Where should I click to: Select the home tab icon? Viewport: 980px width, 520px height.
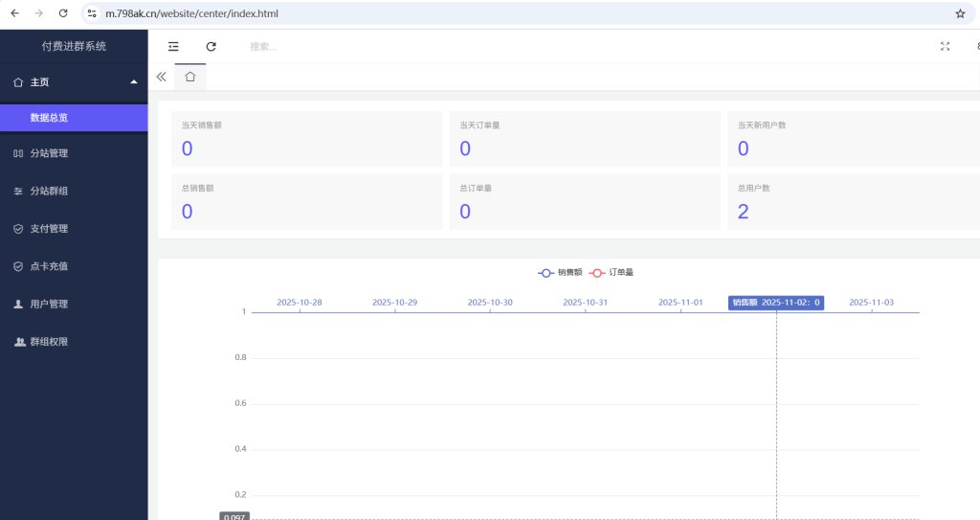190,77
